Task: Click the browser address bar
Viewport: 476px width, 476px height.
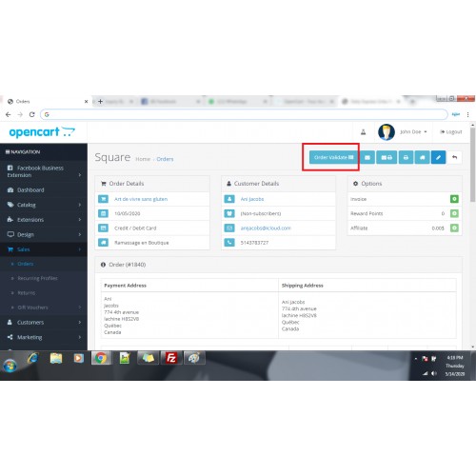Action: pyautogui.click(x=245, y=114)
